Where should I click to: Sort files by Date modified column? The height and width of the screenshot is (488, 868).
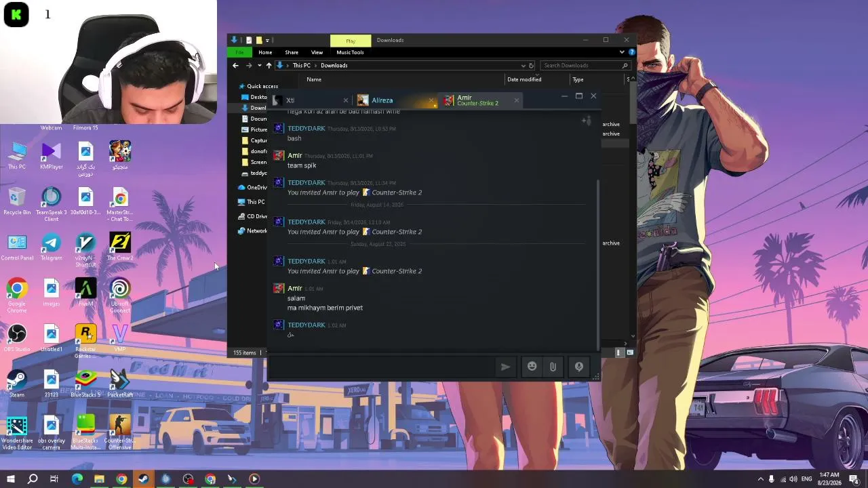[524, 79]
